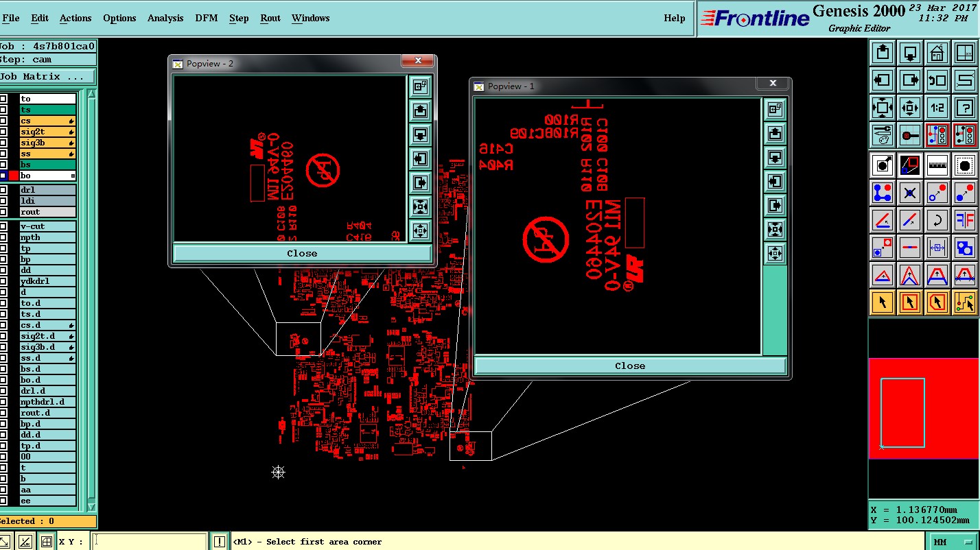Toggle the checkbox for layer drl
980x550 pixels.
point(3,190)
